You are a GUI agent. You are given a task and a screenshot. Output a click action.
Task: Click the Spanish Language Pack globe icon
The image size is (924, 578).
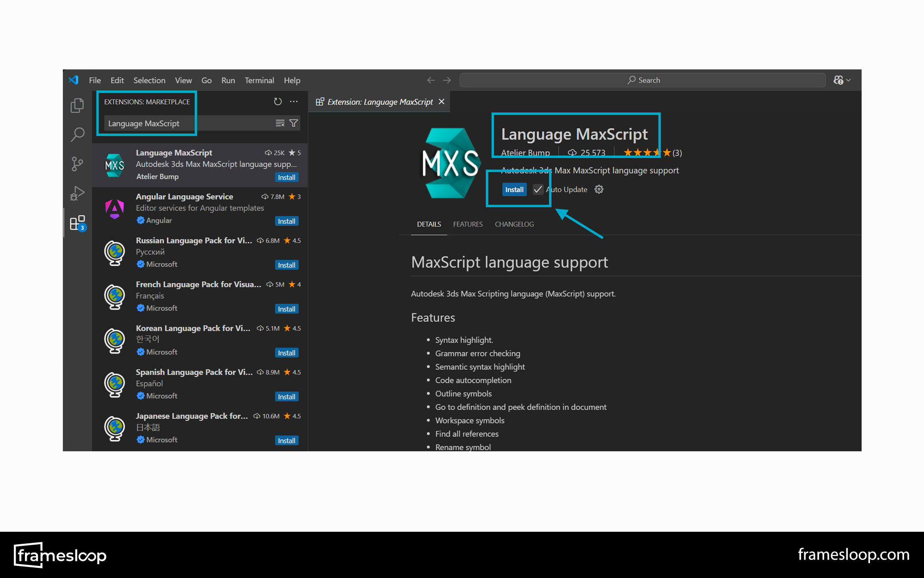click(115, 385)
